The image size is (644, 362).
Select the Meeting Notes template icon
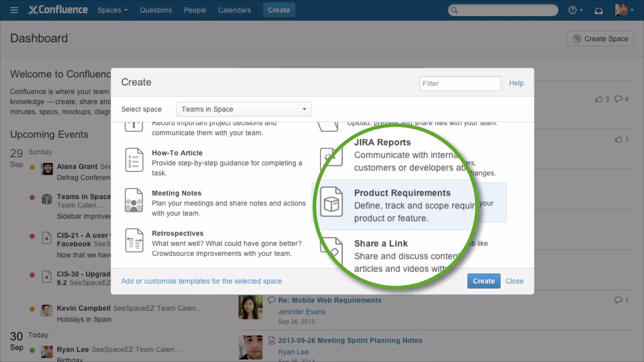click(x=134, y=200)
